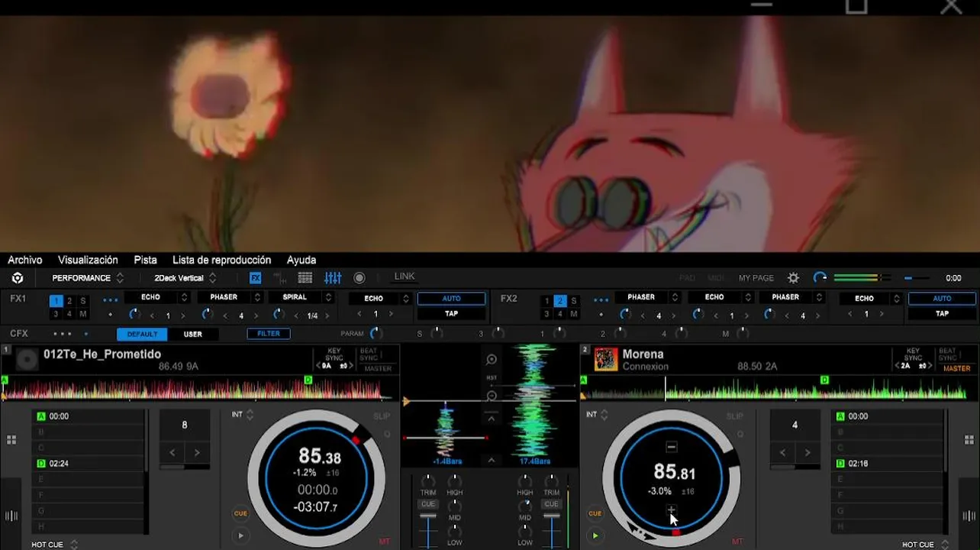The width and height of the screenshot is (980, 550).
Task: Open the recording panel icon
Action: pyautogui.click(x=359, y=278)
